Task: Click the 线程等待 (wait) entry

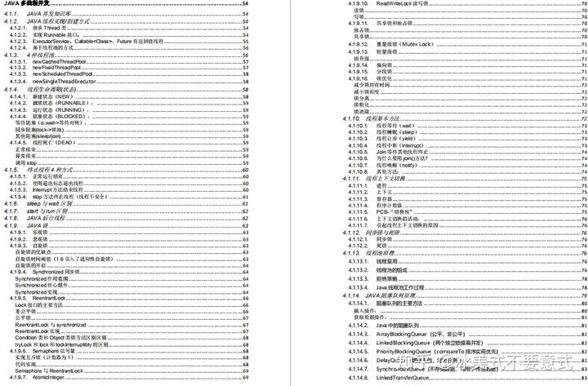Action: click(x=468, y=126)
